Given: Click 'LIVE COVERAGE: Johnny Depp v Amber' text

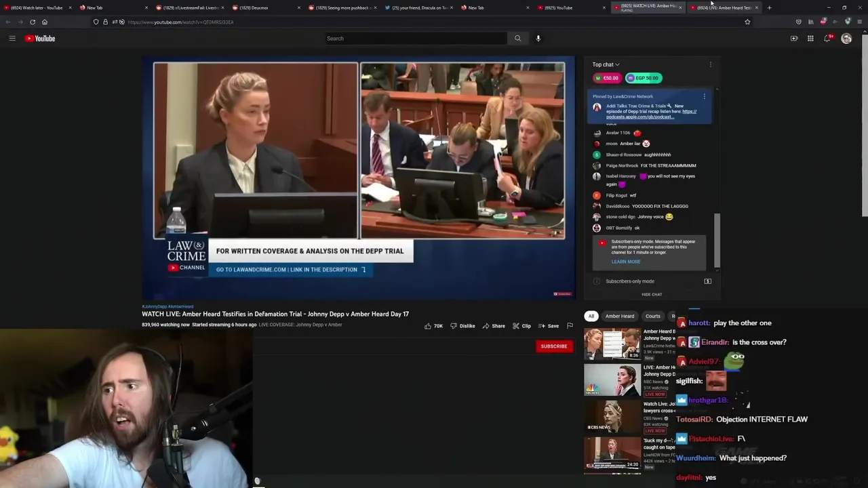Looking at the screenshot, I should [300, 325].
